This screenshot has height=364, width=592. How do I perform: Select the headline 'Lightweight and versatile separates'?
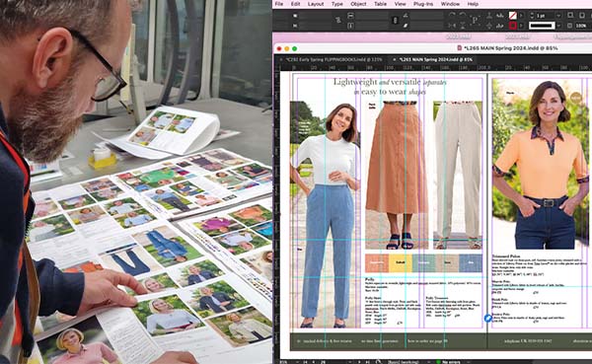point(390,82)
